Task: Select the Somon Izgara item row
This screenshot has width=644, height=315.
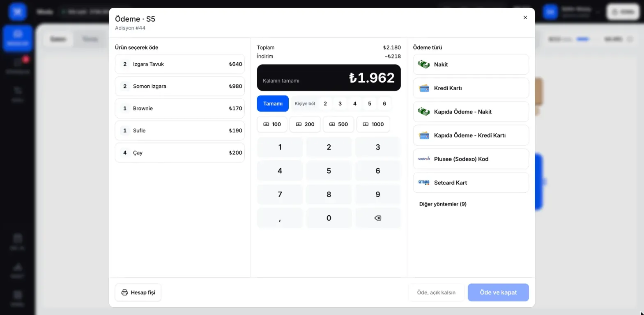Action: pos(180,86)
